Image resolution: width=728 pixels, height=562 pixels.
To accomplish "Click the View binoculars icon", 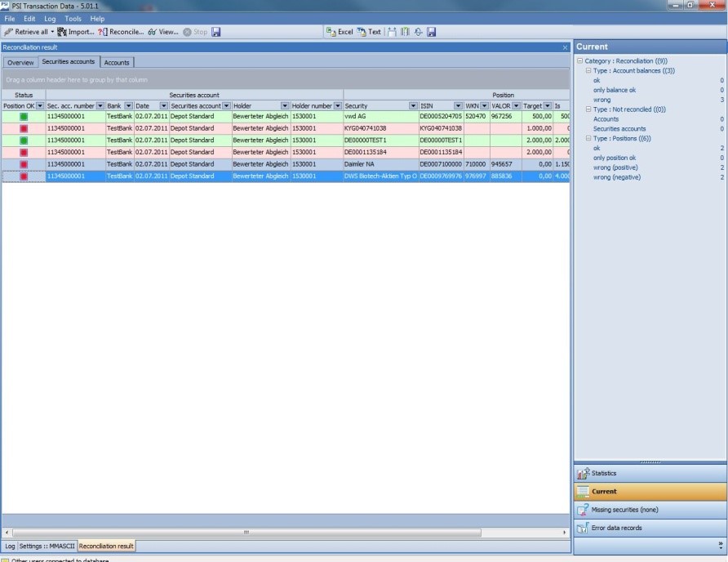I will 153,32.
